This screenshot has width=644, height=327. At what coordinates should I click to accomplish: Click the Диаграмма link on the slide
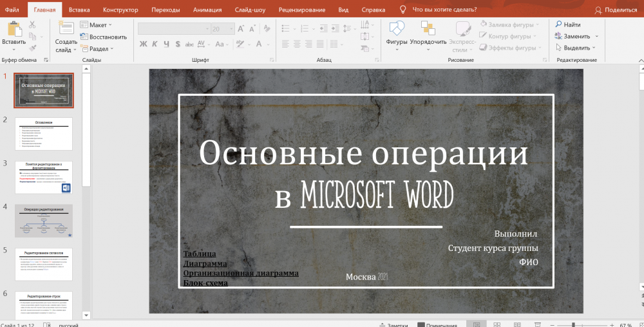coord(205,263)
